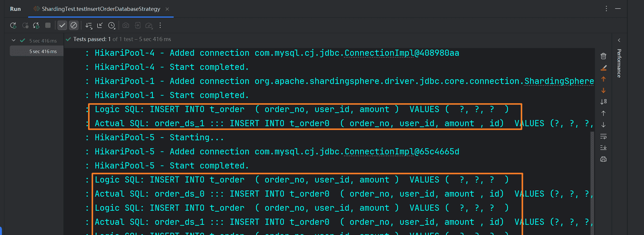Click the clear console trash icon
Viewport: 644px width, 235px height.
point(604,56)
